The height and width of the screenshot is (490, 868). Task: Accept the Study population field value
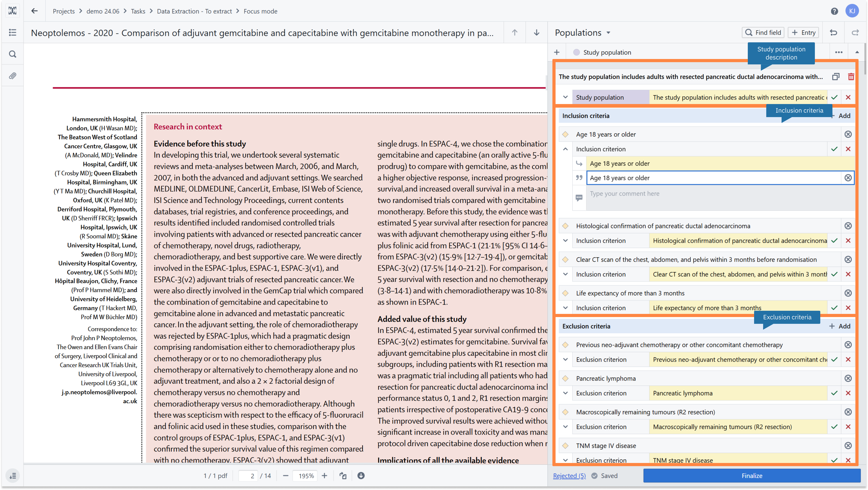point(834,98)
